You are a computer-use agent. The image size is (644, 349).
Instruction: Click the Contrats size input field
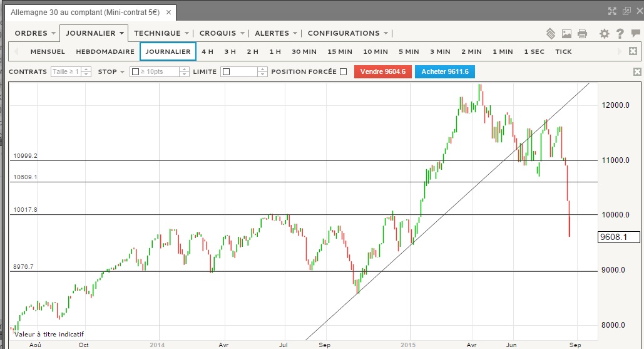tap(66, 71)
